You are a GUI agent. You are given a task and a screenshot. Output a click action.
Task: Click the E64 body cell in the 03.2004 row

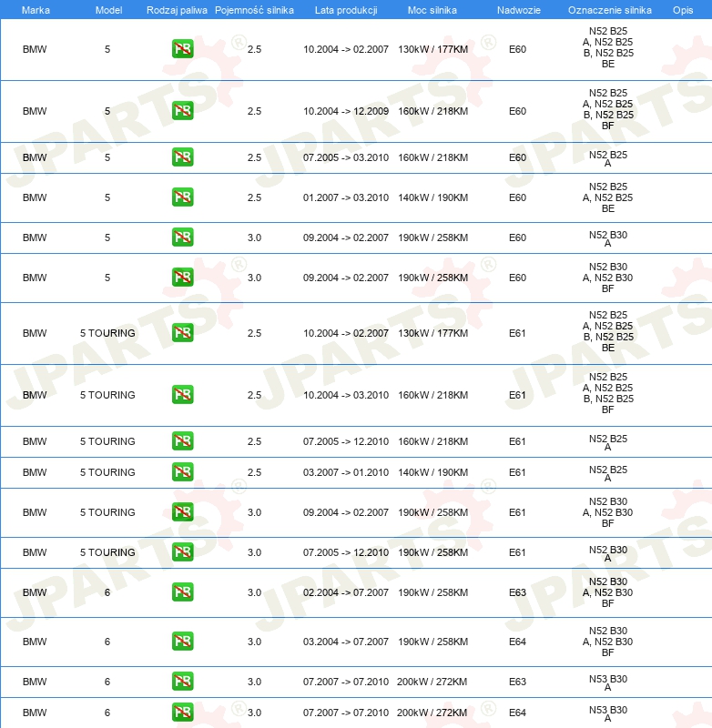517,642
